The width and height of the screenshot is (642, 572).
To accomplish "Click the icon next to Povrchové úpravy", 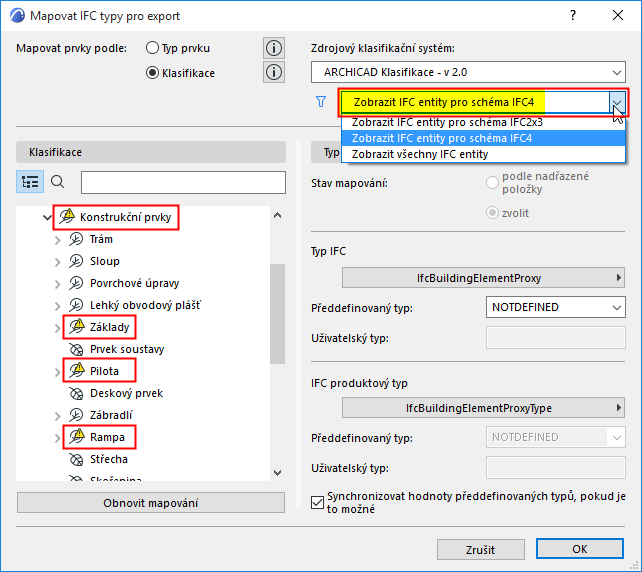I will [x=76, y=283].
